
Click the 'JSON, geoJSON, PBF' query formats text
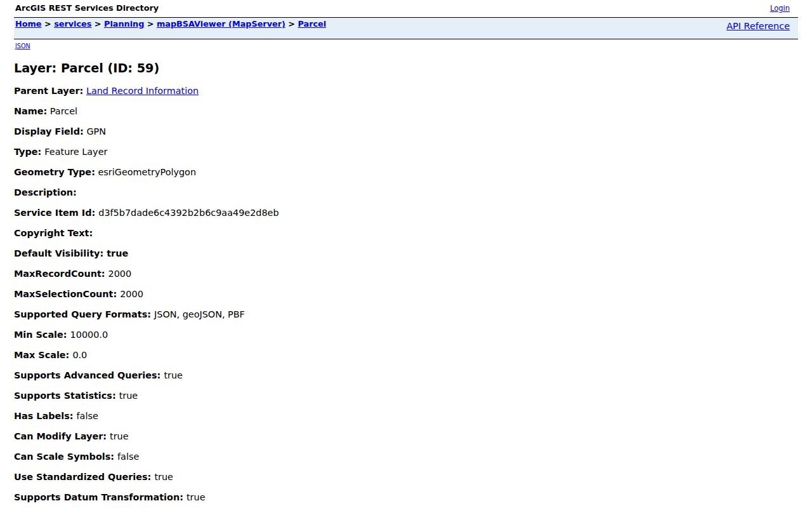click(199, 314)
